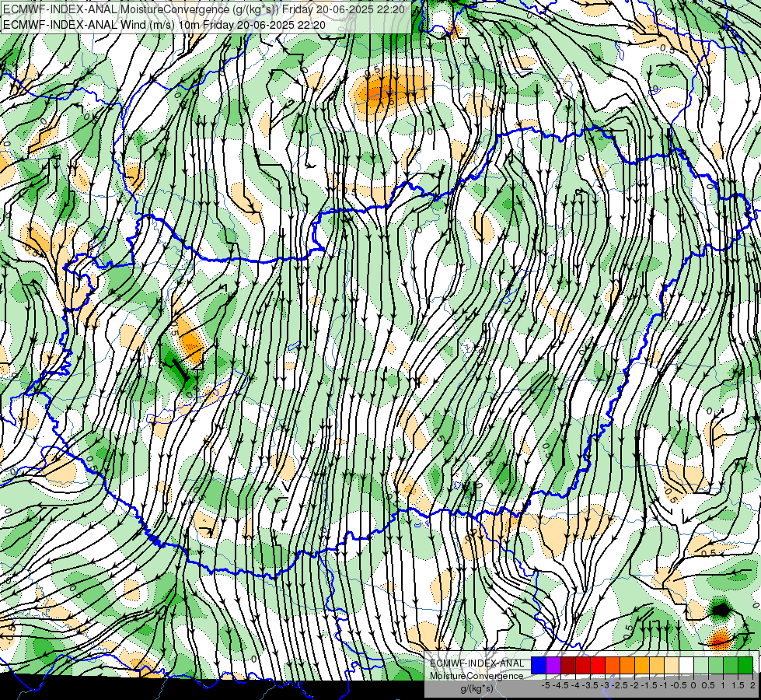The image size is (761, 700).
Task: Click legend tick label -2
Action: [634, 685]
